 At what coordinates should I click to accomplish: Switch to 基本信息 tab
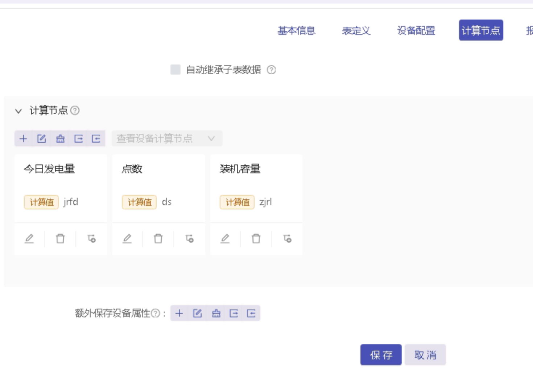[297, 30]
